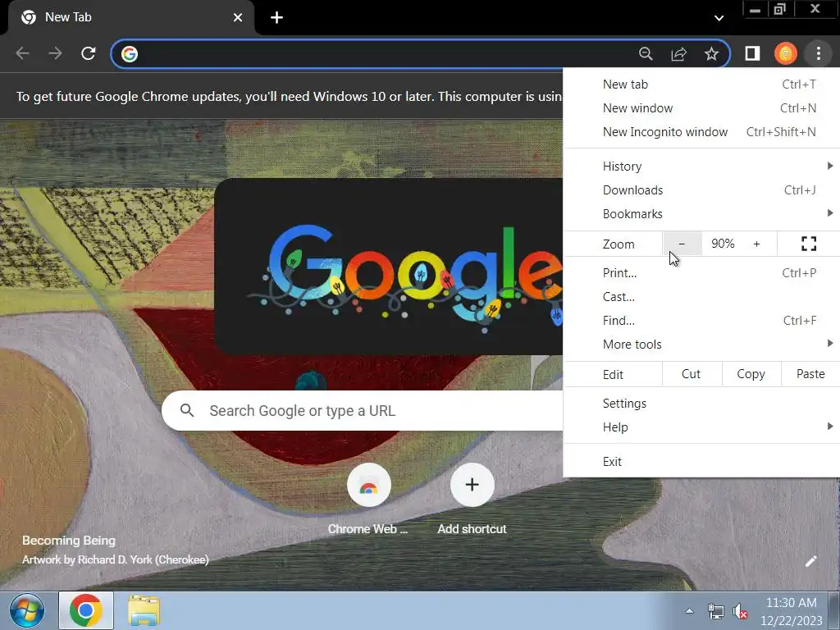Choose Exit from the menu
This screenshot has width=840, height=630.
tap(702, 461)
